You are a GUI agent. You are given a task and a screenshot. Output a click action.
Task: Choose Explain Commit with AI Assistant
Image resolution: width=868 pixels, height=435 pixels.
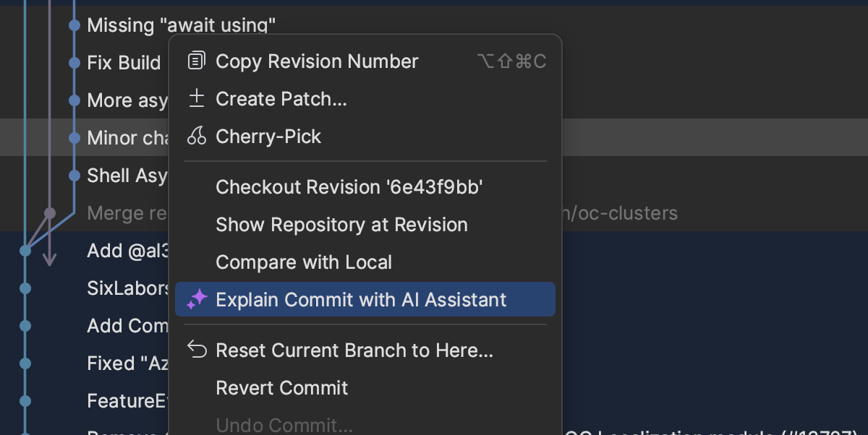click(x=361, y=300)
